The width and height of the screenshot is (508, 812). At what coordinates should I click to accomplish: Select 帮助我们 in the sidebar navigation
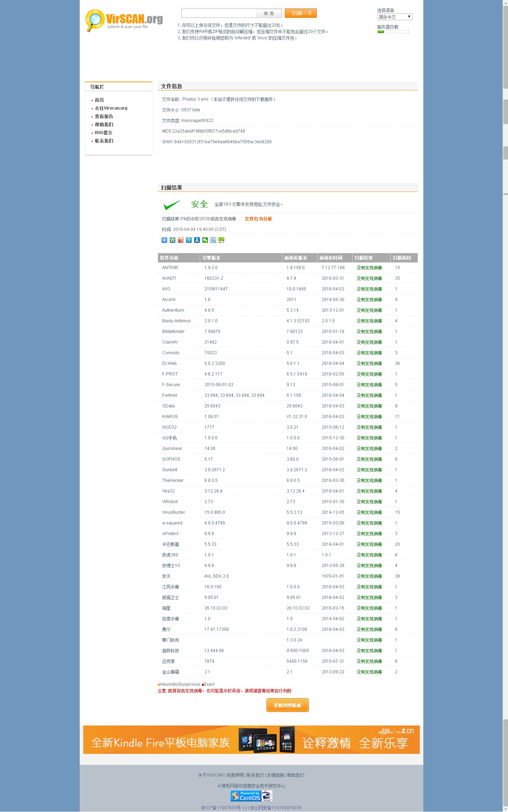pos(104,124)
